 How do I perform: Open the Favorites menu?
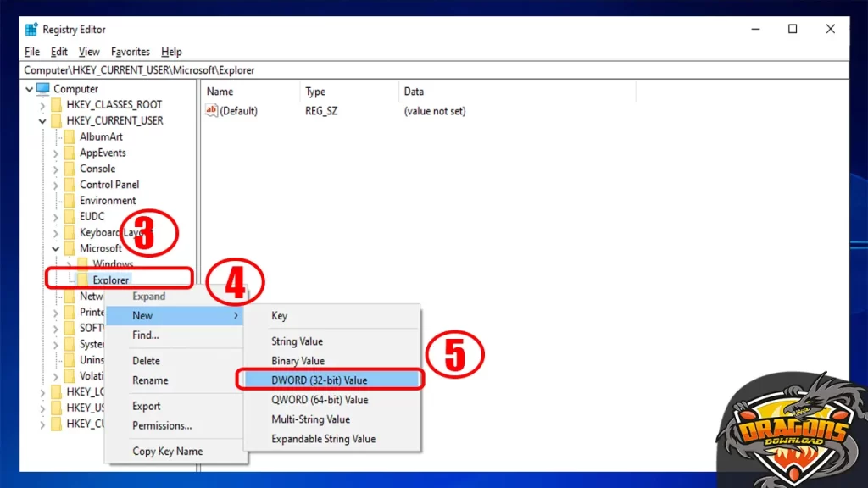click(x=130, y=51)
